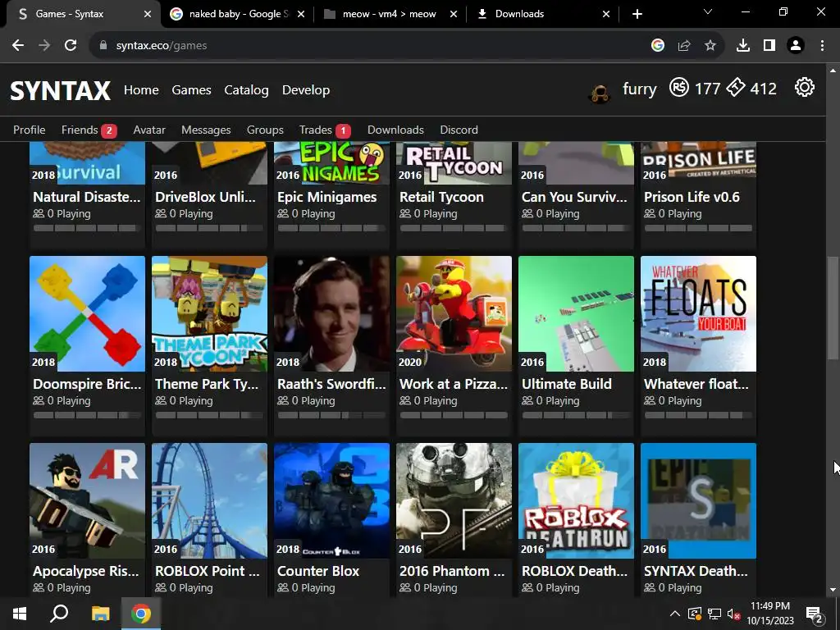Click the share page icon
840x630 pixels.
pyautogui.click(x=684, y=46)
